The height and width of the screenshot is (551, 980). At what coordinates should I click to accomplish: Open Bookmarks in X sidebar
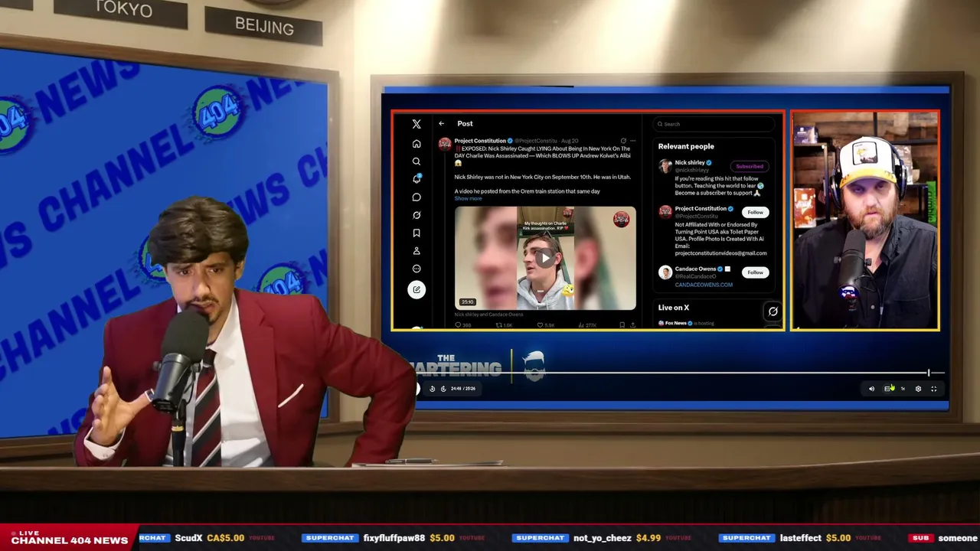tap(416, 233)
